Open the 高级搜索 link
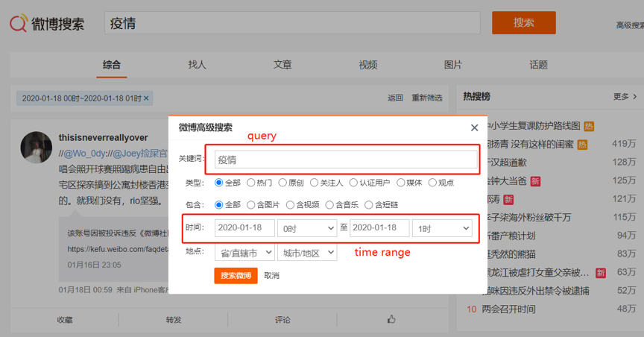Image resolution: width=644 pixels, height=337 pixels. point(630,25)
